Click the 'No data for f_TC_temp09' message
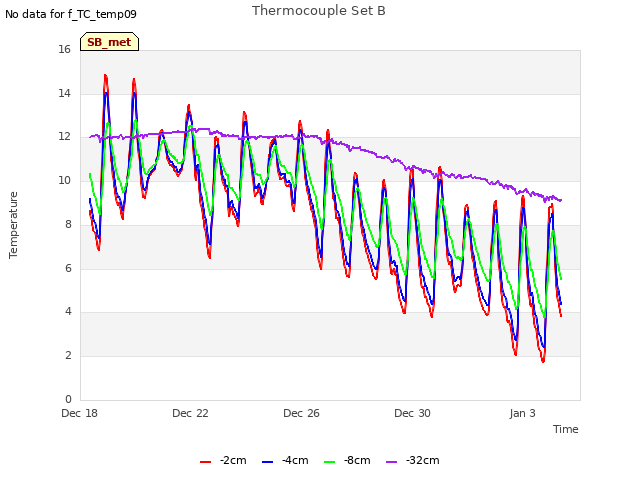 [71, 14]
